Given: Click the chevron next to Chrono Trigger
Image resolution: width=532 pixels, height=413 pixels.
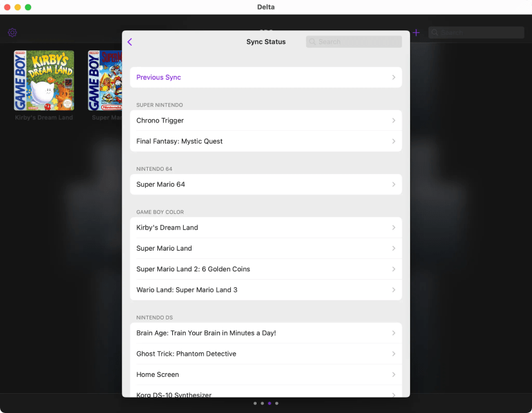Looking at the screenshot, I should (x=393, y=120).
